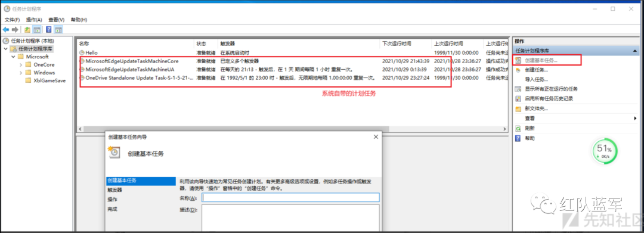
Task: Click 启用所有任务历史记录 in the Actions pane
Action: 549,98
